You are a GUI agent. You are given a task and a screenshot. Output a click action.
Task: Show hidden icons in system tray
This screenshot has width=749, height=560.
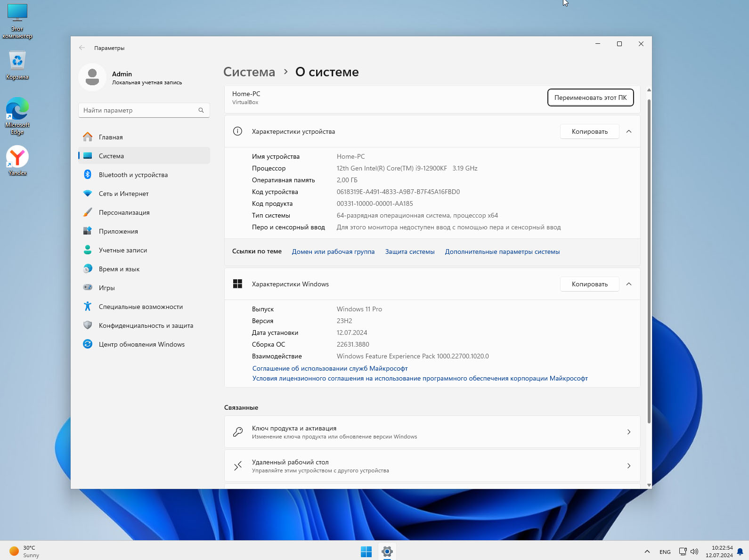[x=647, y=552]
